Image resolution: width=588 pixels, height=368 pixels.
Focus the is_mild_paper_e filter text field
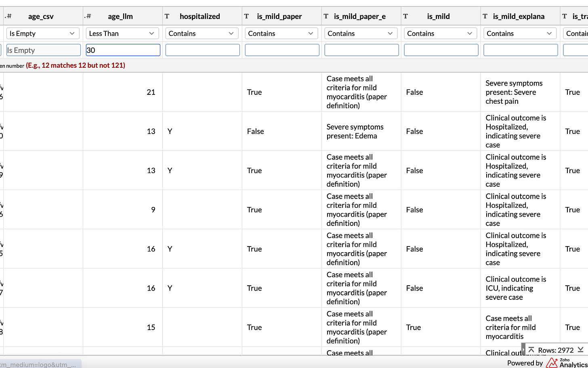pos(362,50)
